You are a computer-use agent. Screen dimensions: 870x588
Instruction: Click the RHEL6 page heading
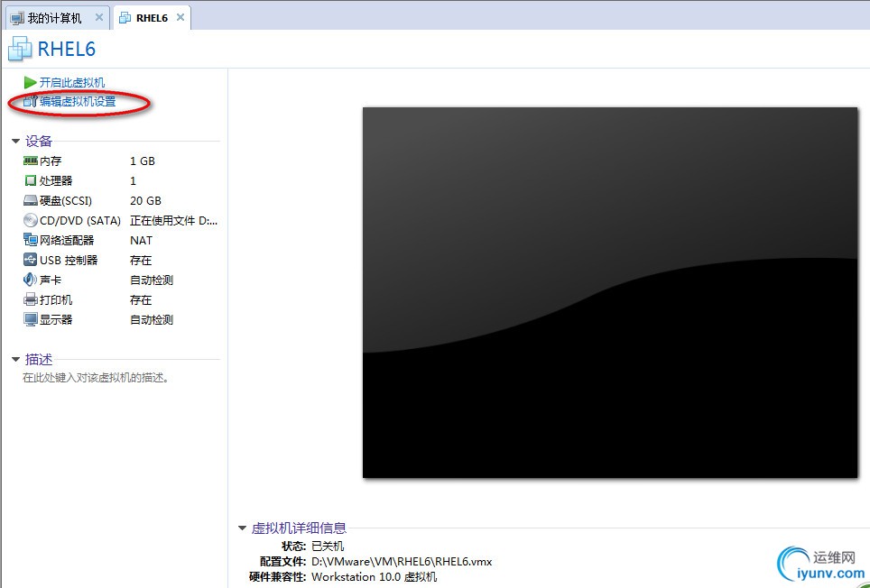point(66,49)
